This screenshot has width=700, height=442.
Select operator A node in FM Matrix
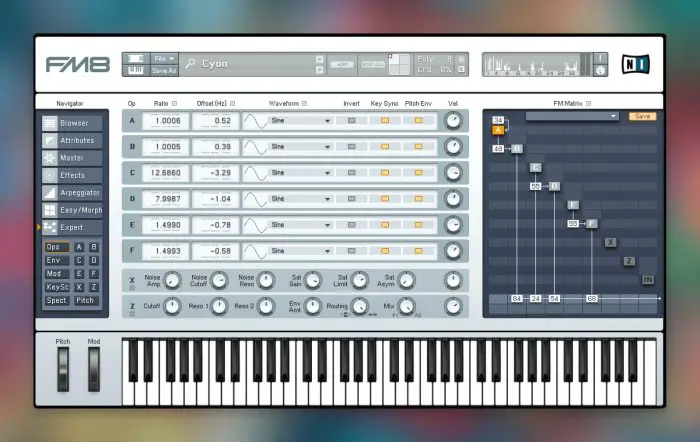click(498, 130)
